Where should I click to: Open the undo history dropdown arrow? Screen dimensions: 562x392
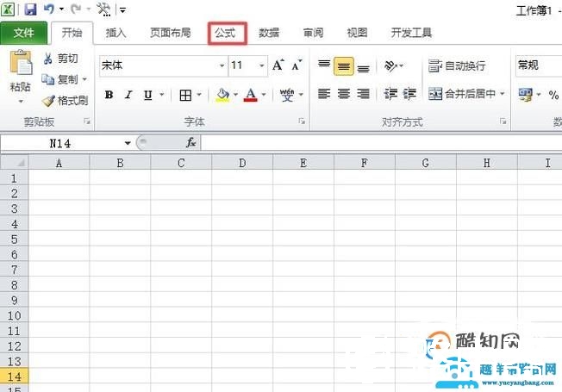pos(61,9)
